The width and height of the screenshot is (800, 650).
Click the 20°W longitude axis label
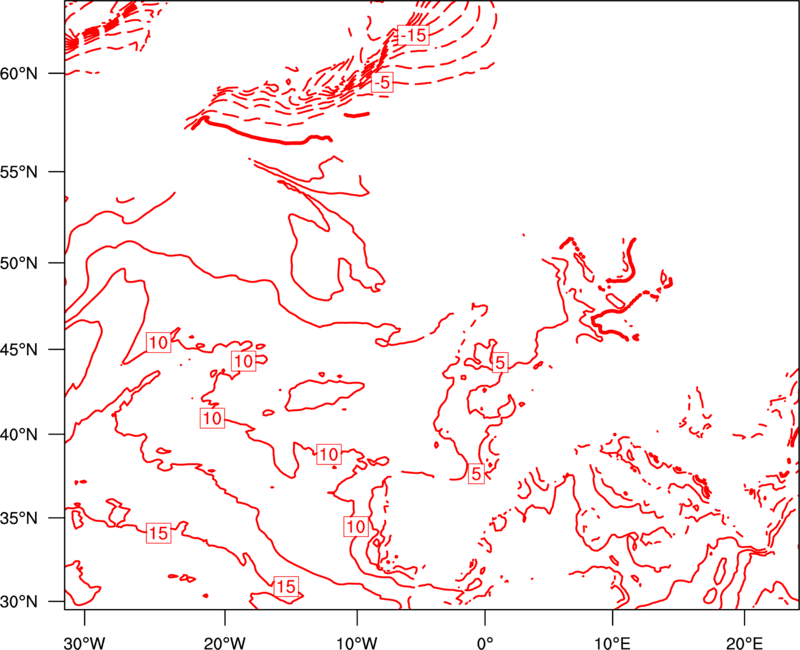point(225,642)
